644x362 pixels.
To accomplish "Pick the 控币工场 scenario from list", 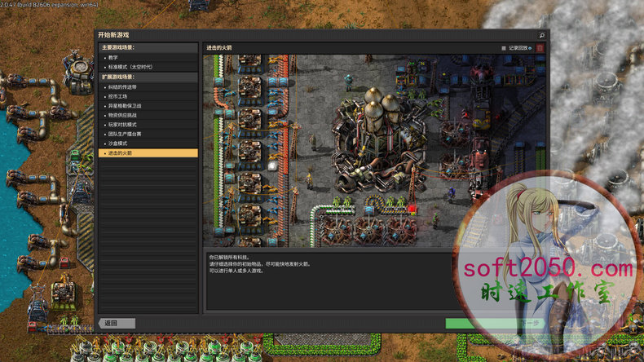I will pyautogui.click(x=117, y=96).
